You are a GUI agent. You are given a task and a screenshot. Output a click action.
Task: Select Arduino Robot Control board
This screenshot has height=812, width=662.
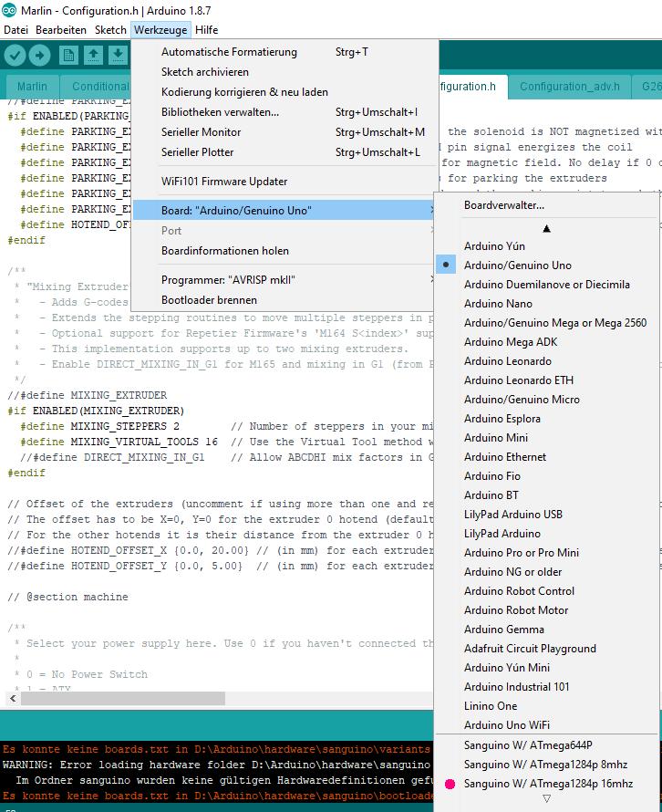(x=546, y=591)
